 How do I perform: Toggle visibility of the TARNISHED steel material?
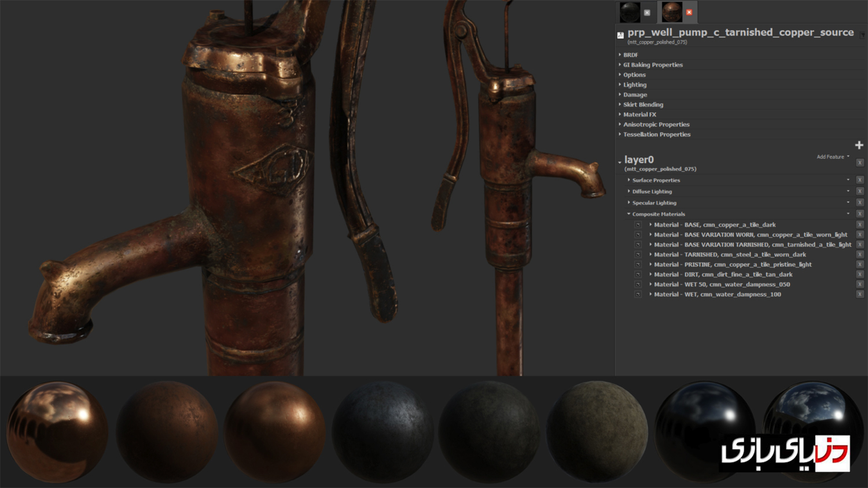pyautogui.click(x=638, y=254)
